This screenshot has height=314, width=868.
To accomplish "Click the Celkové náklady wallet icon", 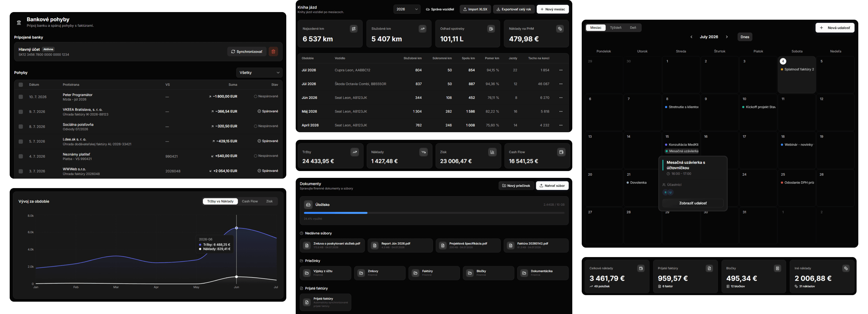I will click(641, 268).
